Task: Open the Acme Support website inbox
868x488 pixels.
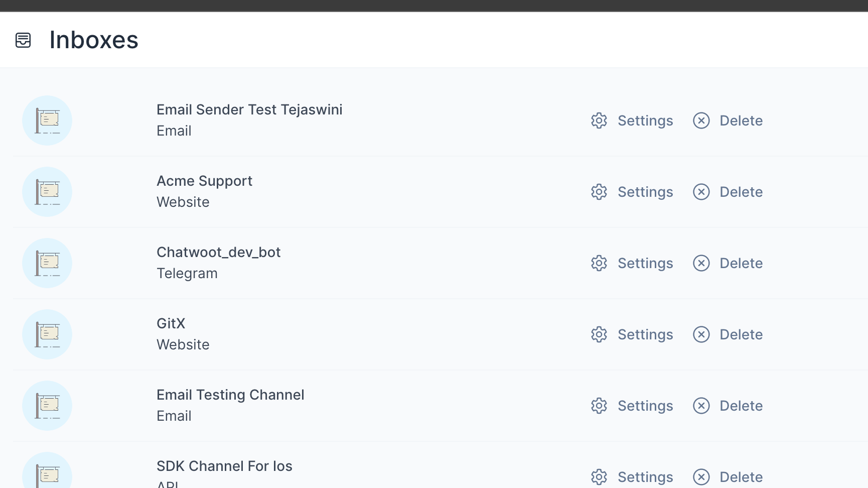Action: click(204, 181)
